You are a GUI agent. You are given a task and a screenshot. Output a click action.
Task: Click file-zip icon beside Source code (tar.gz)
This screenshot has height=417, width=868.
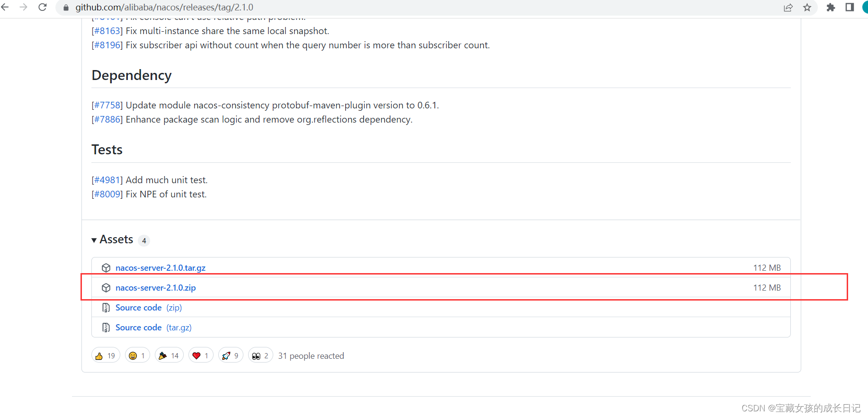pyautogui.click(x=106, y=328)
